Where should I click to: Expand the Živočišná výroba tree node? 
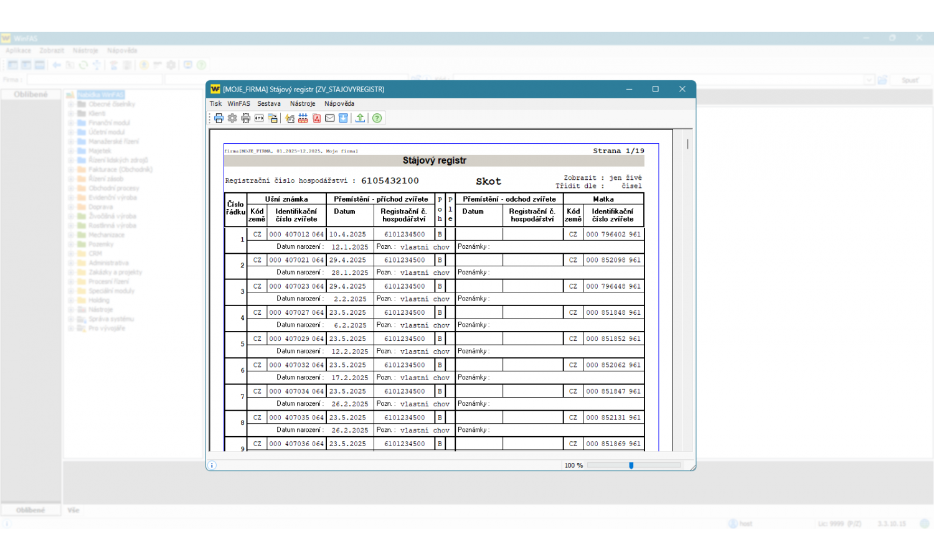(71, 216)
